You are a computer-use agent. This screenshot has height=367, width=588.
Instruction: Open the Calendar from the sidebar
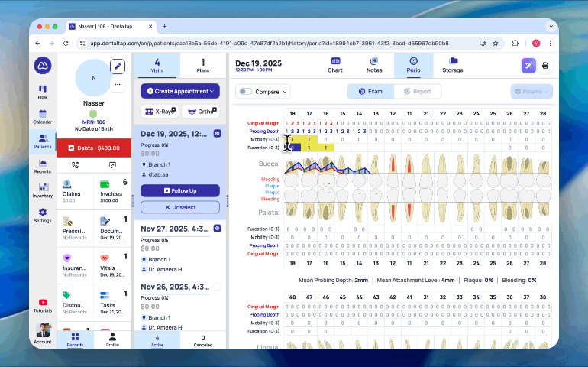point(42,115)
